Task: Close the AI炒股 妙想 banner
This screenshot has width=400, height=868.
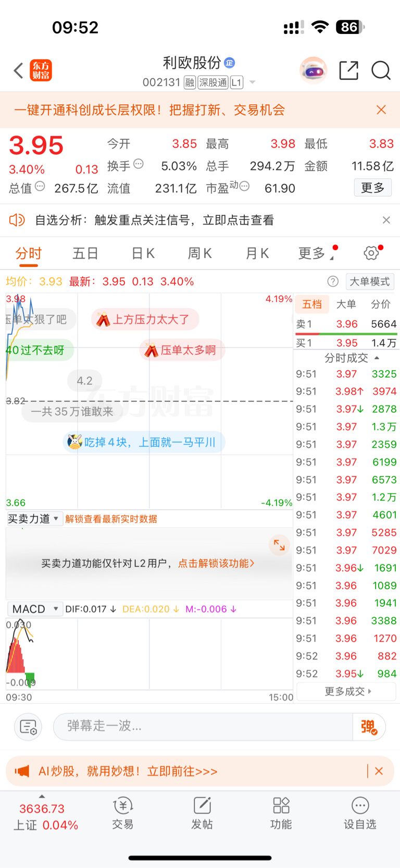Action: [379, 771]
